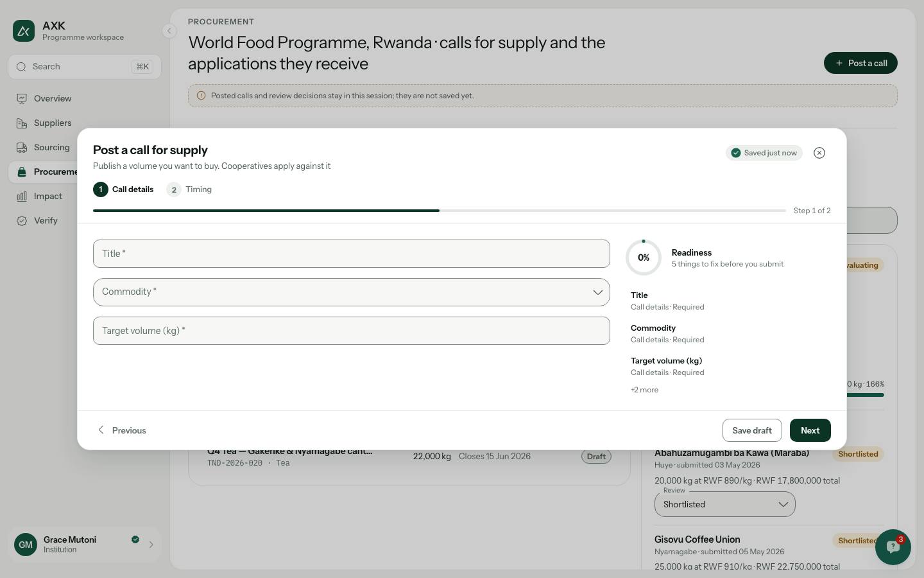Click the search magnifier icon
The height and width of the screenshot is (578, 924).
coord(22,67)
